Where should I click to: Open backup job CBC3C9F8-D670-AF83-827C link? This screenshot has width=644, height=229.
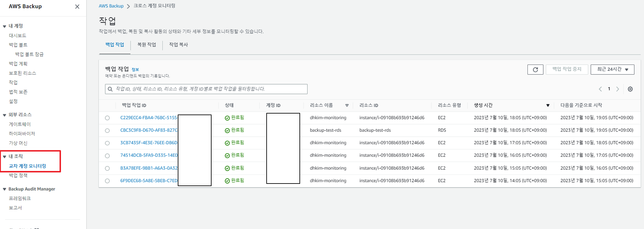tap(149, 130)
